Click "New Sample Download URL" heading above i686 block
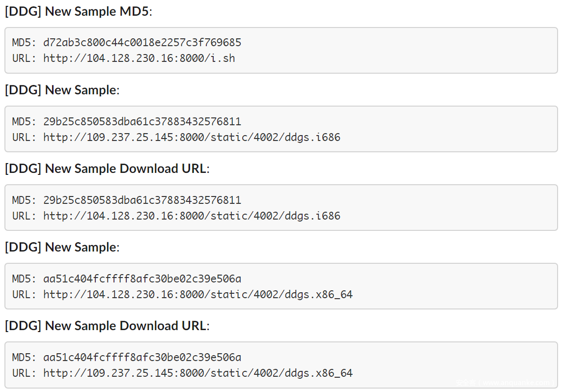The width and height of the screenshot is (562, 392). click(x=107, y=168)
